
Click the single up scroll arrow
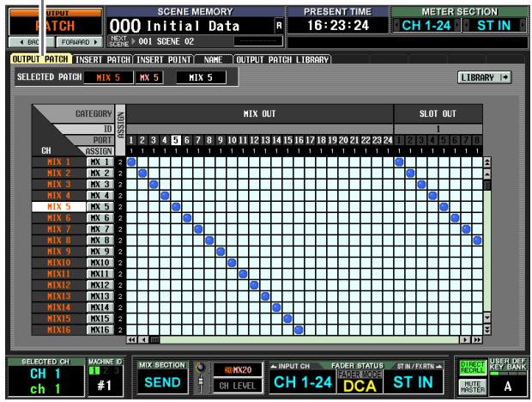tap(487, 174)
